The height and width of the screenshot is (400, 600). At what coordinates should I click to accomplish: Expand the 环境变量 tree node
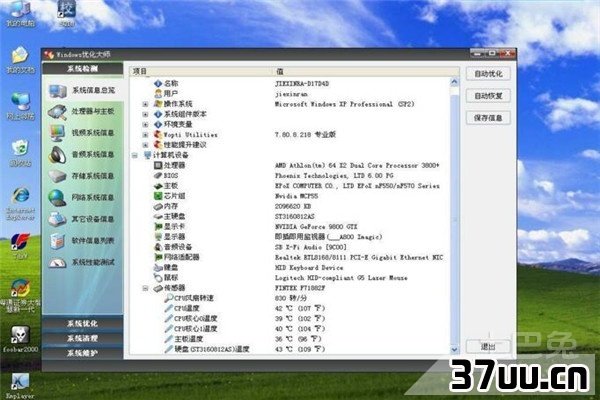click(145, 124)
